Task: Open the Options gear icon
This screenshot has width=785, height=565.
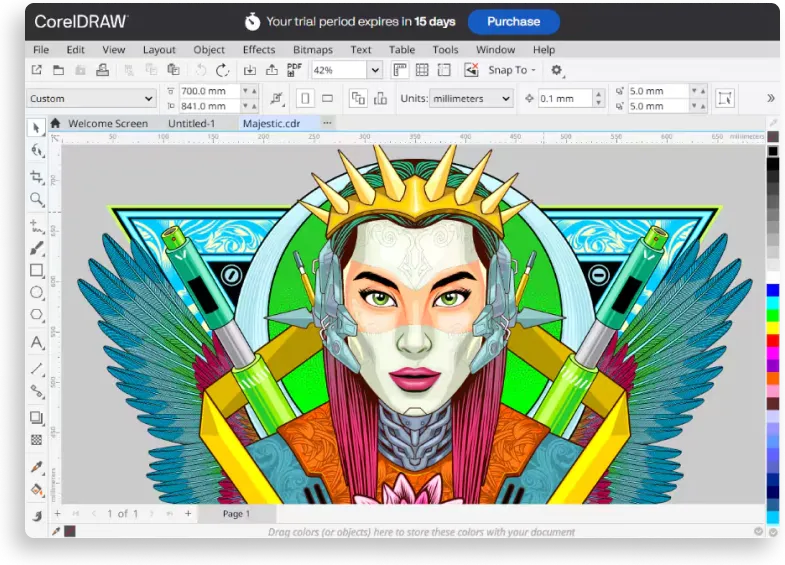Action: coord(556,70)
